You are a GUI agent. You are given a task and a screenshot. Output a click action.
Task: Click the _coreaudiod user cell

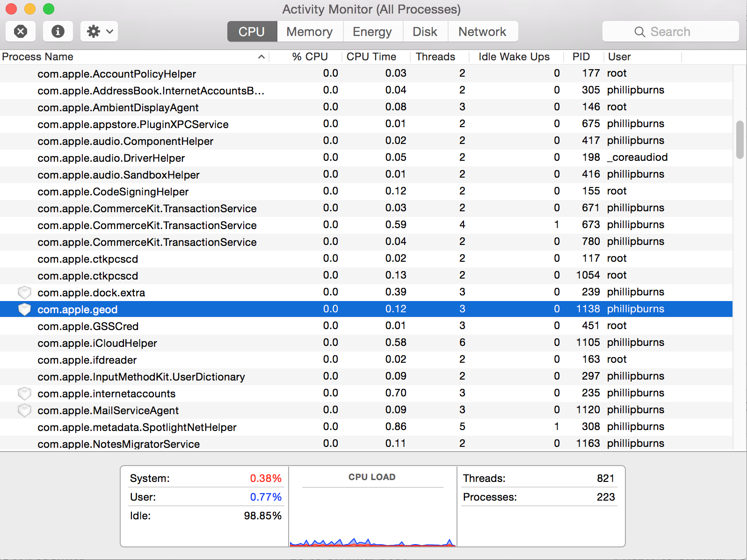click(638, 158)
